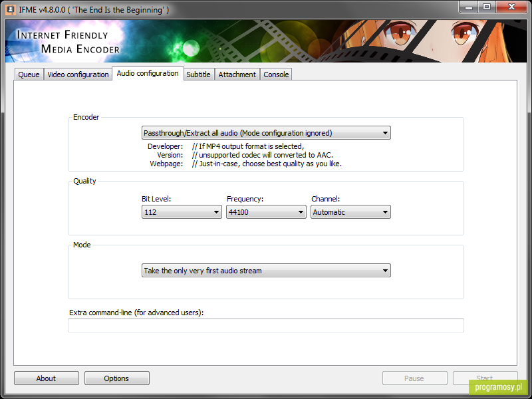
Task: Close the IFME window
Action: point(511,7)
